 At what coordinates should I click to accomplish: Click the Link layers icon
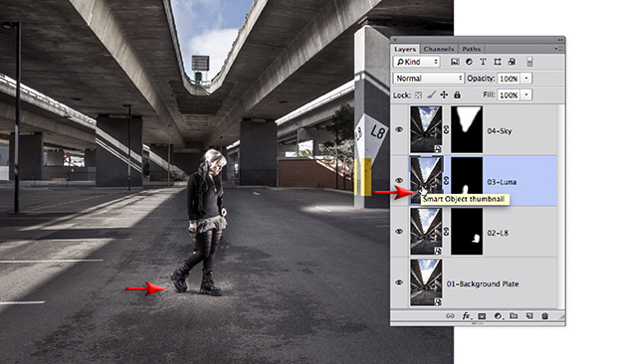pyautogui.click(x=450, y=316)
